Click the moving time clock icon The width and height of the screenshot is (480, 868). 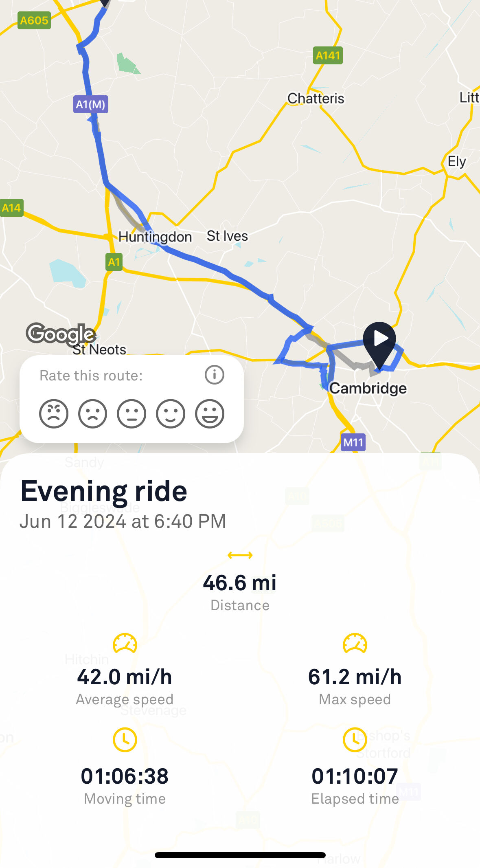click(125, 740)
